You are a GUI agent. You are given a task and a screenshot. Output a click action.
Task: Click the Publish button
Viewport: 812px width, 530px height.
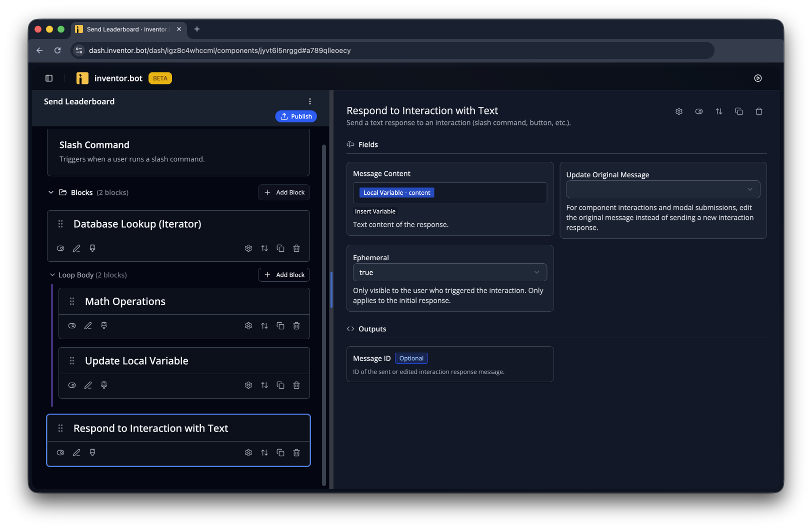[296, 116]
